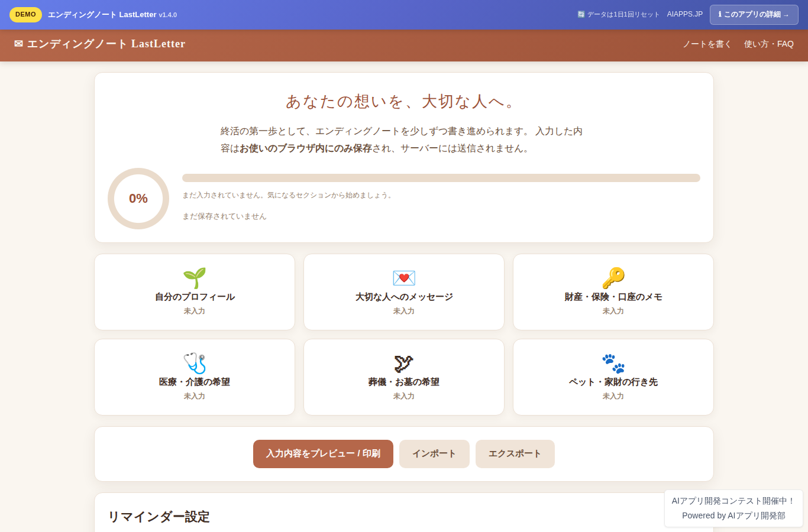Open the AIAPPS.JP link
Viewport: 808px width, 532px height.
coord(685,14)
